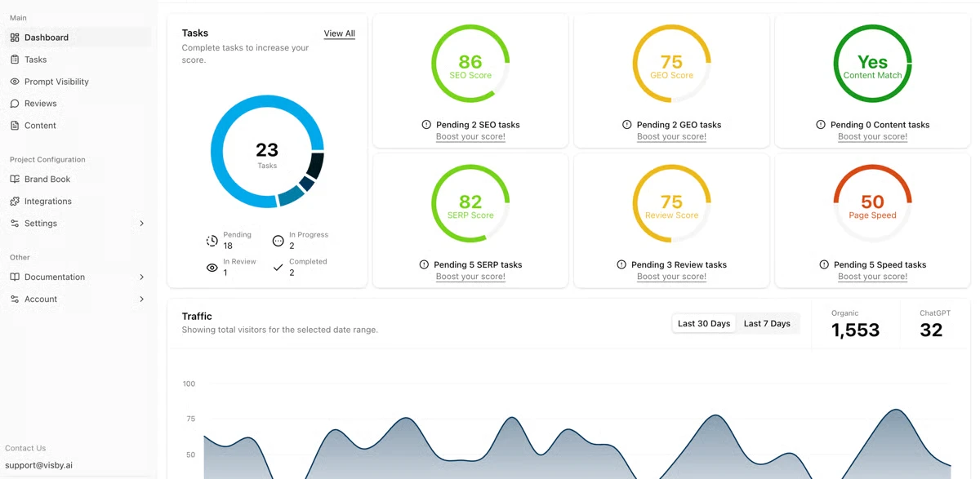The image size is (980, 479).
Task: Click Pending 5 Speed tasks text
Action: tap(880, 264)
